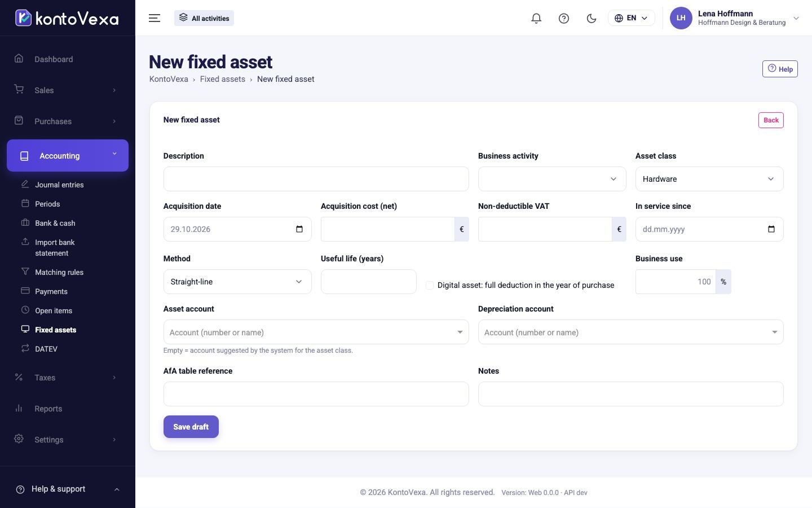This screenshot has height=508, width=812.
Task: Open the Acquisition date calendar picker
Action: [299, 229]
